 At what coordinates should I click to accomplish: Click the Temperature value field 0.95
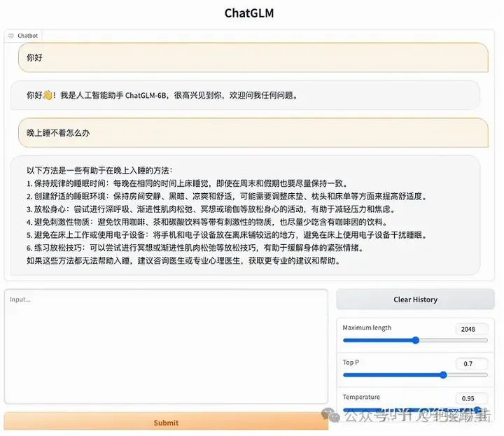click(472, 398)
